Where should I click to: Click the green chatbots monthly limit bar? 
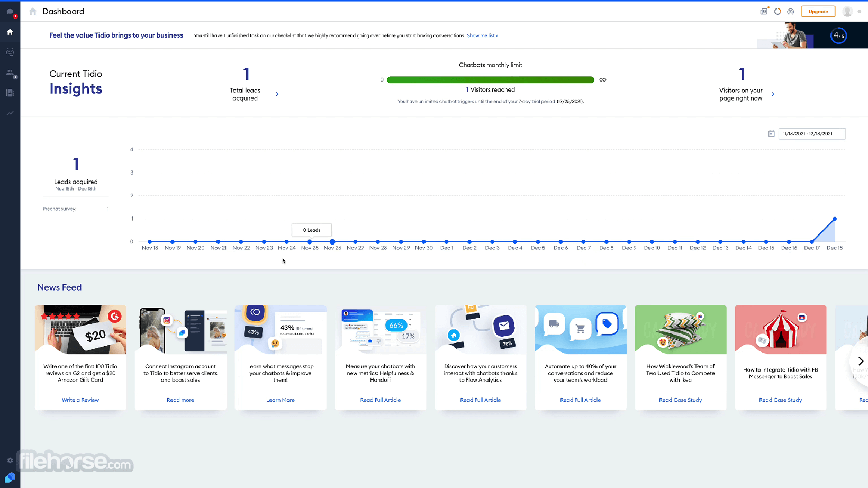(x=490, y=80)
